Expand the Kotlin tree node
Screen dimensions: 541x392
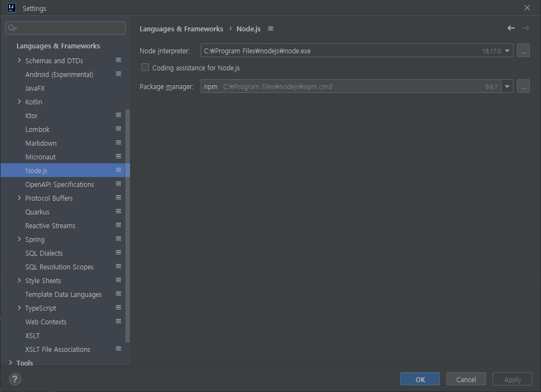(19, 102)
